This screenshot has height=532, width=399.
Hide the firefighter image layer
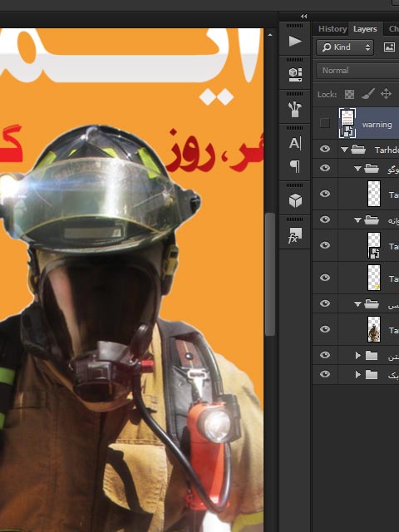[325, 329]
